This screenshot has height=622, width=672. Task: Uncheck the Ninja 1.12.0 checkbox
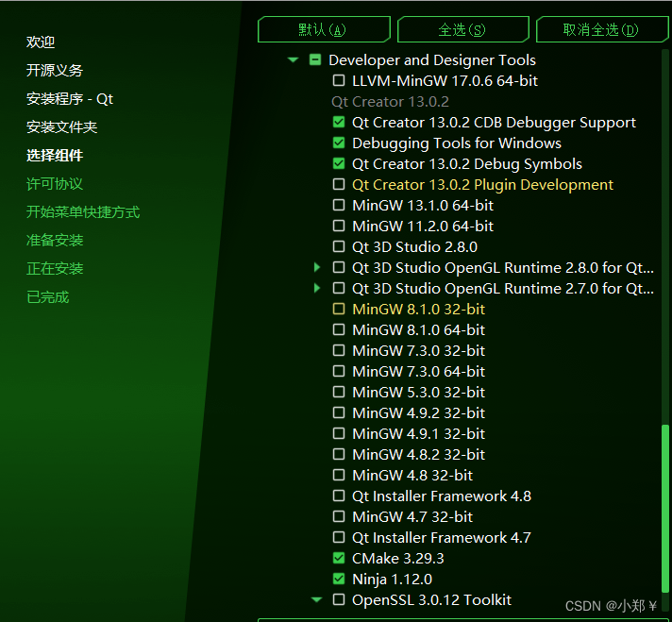[339, 579]
